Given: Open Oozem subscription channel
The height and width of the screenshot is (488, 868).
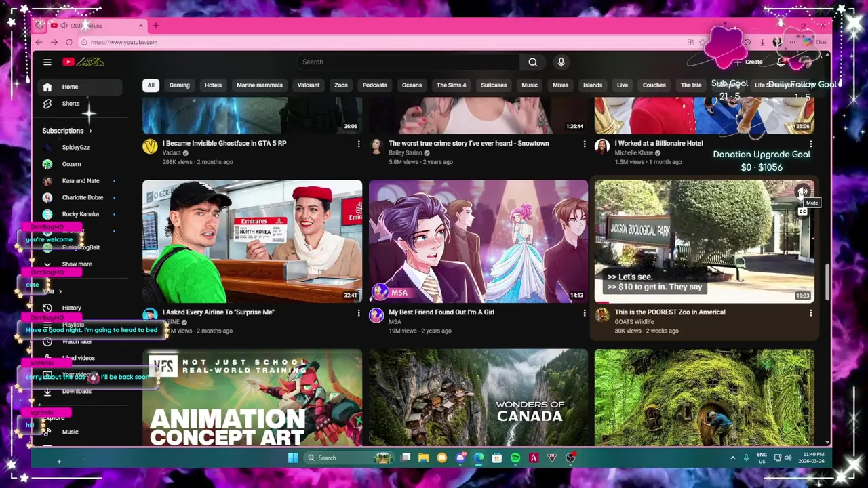Looking at the screenshot, I should pos(81,164).
